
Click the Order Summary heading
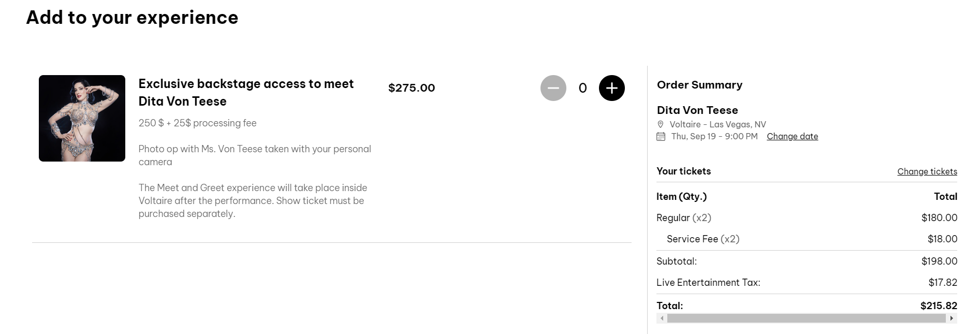(x=699, y=85)
